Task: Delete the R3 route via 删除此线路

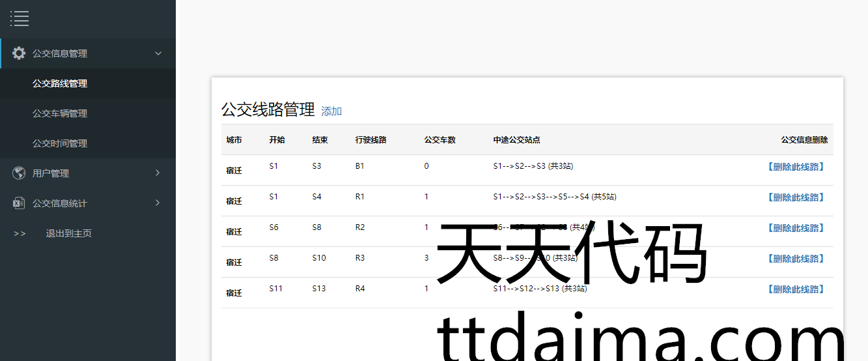Action: click(796, 259)
